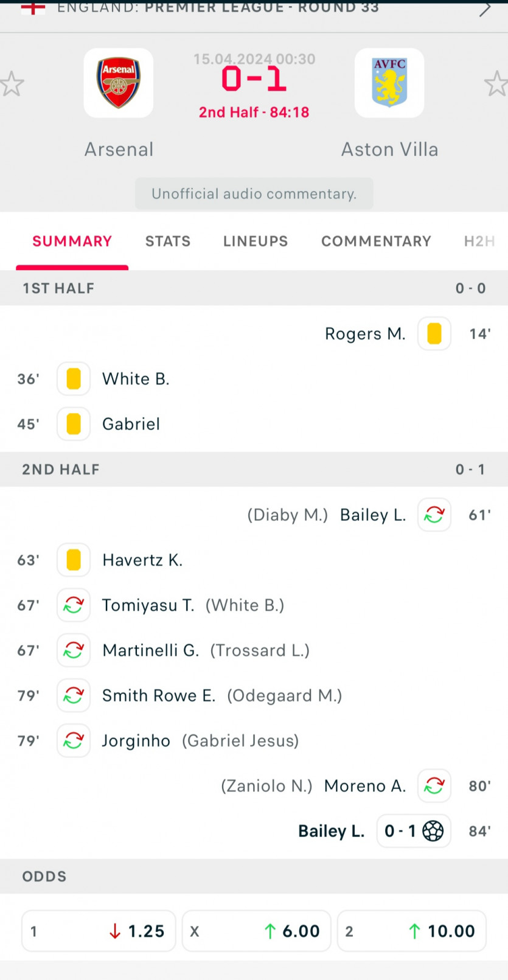Tap the Tomiyasu T. substitution icon
508x980 pixels.
click(x=74, y=605)
